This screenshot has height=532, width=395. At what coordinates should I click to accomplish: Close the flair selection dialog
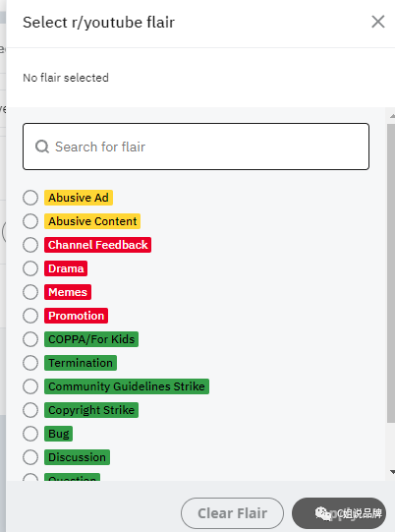point(377,22)
